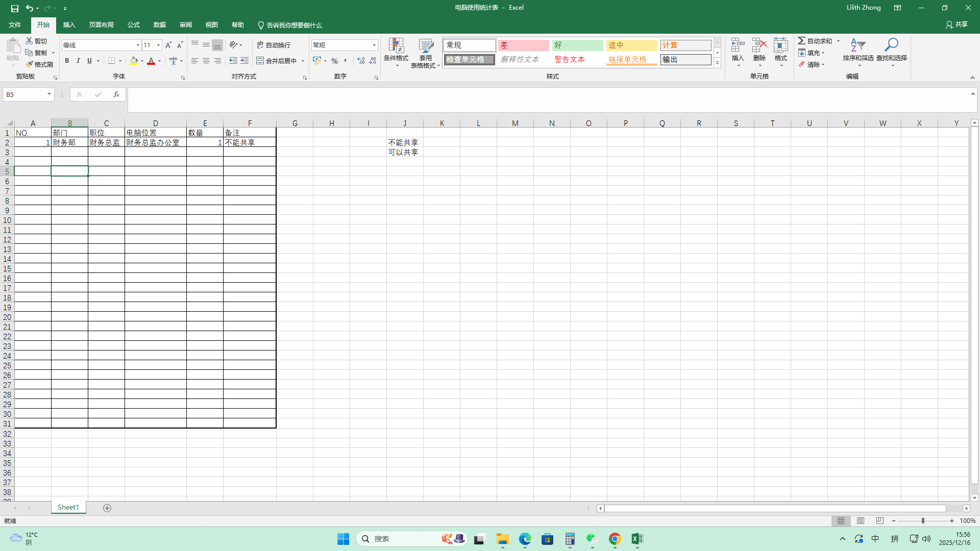Click the Format Painter brush icon
Screen dimensions: 980x551
point(30,64)
